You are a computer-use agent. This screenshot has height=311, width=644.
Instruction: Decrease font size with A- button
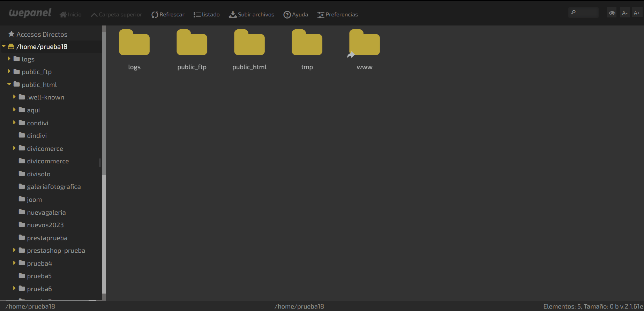tap(624, 13)
